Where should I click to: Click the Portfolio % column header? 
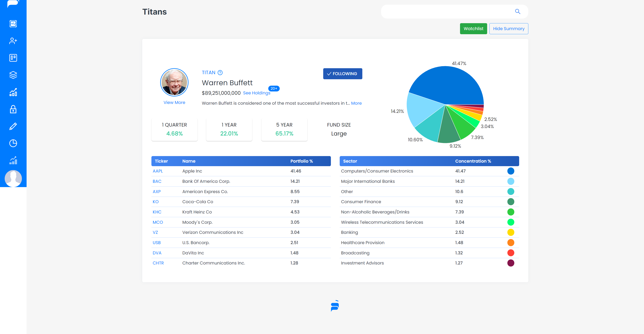coord(302,161)
